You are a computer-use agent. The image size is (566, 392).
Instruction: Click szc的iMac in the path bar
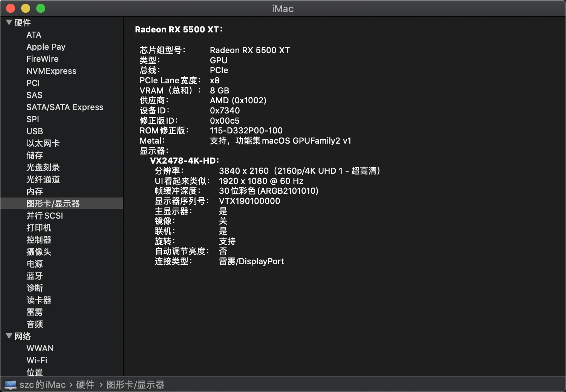tap(43, 385)
